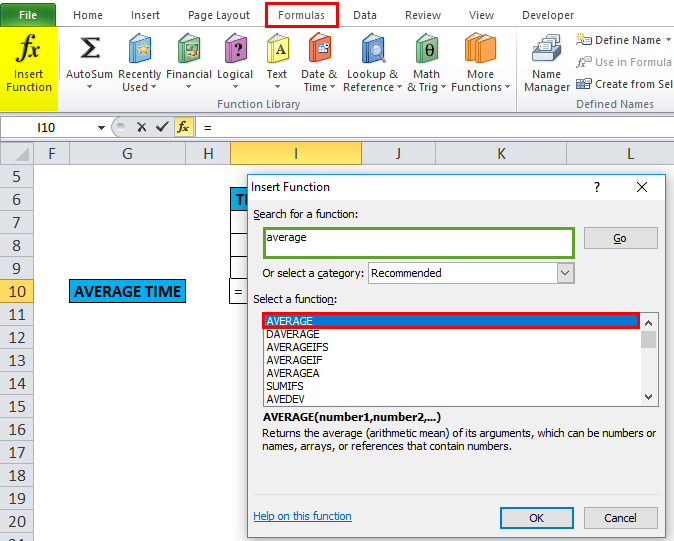Image resolution: width=674 pixels, height=541 pixels.
Task: Switch to the Review tab
Action: [423, 15]
